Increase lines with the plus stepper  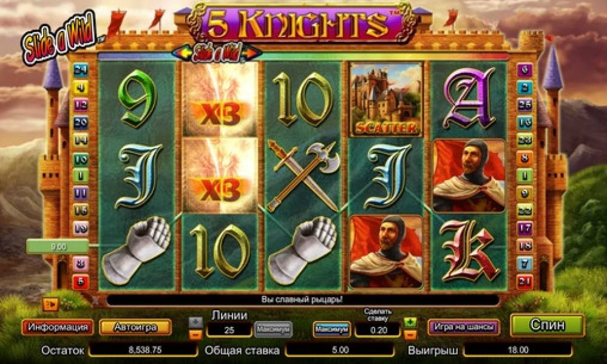tap(195, 322)
